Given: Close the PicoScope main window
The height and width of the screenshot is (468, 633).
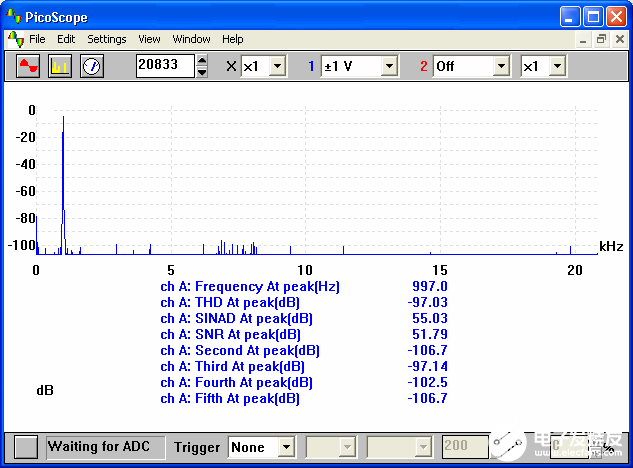Looking at the screenshot, I should click(x=616, y=17).
